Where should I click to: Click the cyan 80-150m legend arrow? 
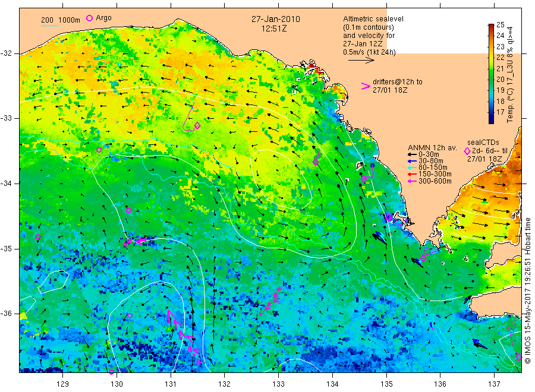[413, 167]
